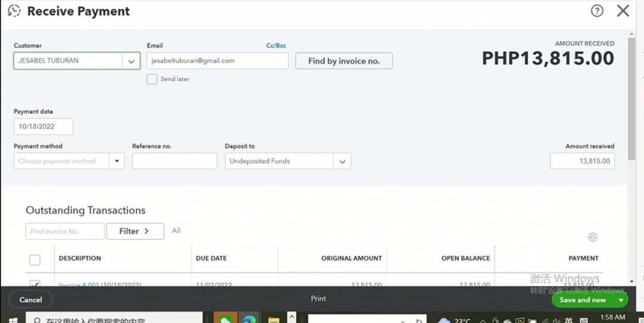Expand the Save and new arrow
This screenshot has height=323, width=644.
tap(621, 300)
